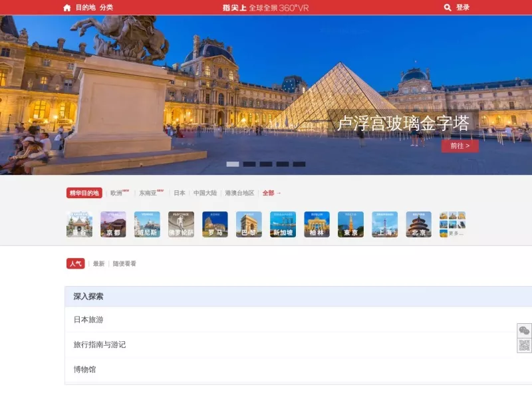Select the 随便看看 sort tab

click(124, 263)
